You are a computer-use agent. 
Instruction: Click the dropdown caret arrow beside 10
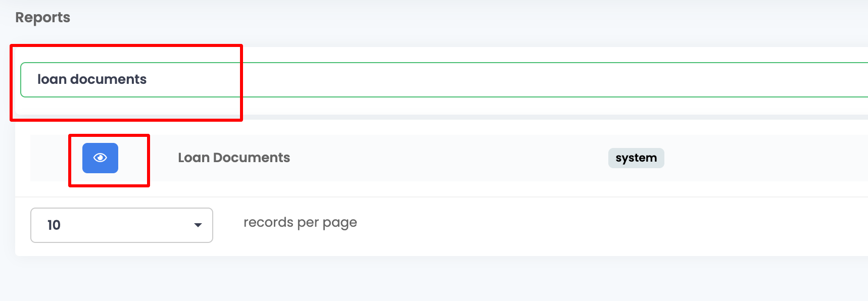[198, 225]
